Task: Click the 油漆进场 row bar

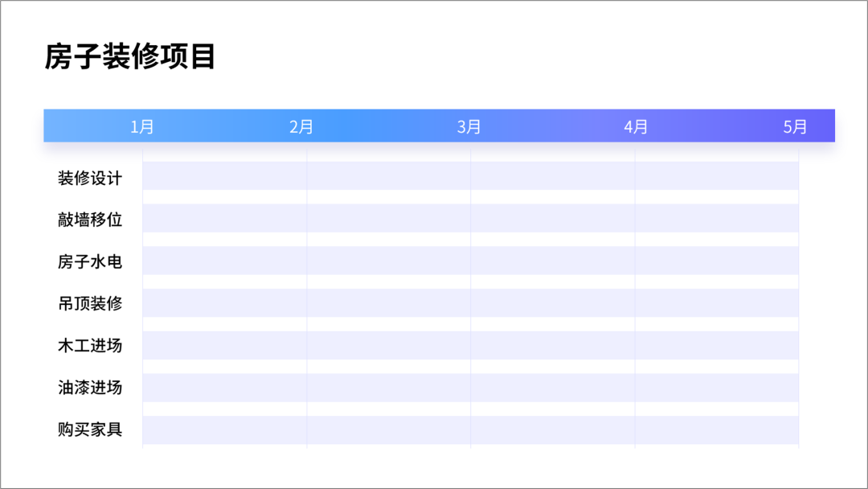Action: pyautogui.click(x=470, y=388)
